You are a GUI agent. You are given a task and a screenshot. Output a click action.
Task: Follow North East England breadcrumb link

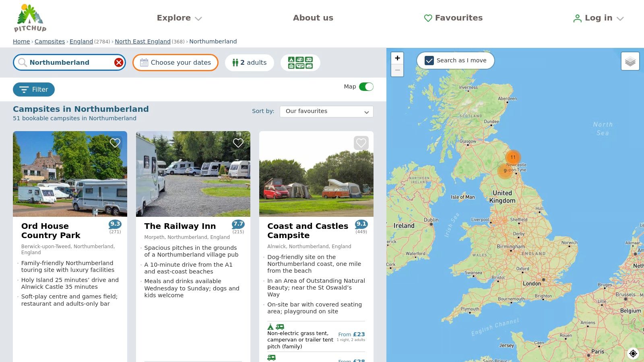tap(142, 41)
